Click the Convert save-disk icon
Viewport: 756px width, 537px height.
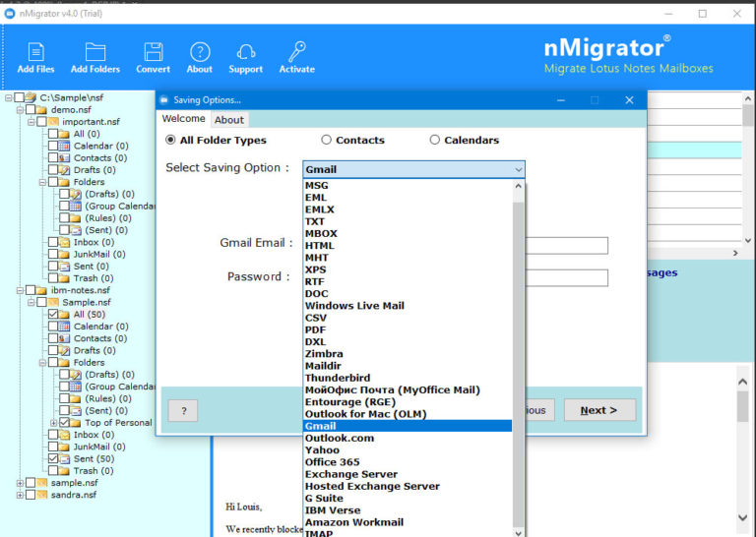coord(154,52)
